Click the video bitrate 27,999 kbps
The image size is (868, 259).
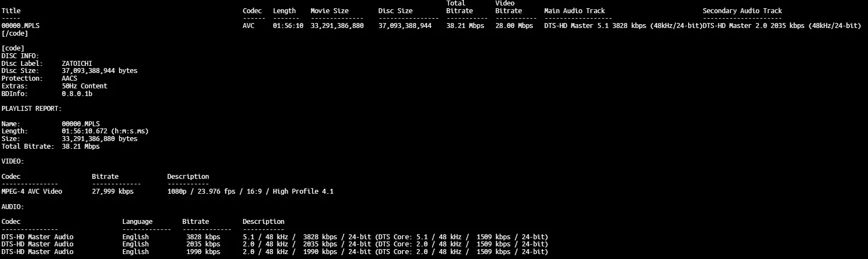pos(112,192)
